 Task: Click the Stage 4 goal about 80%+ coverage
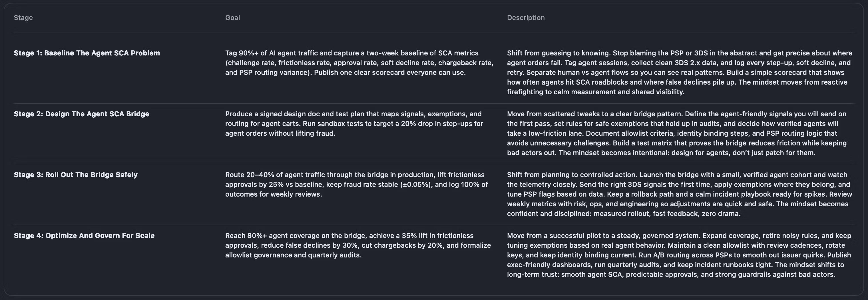358,245
